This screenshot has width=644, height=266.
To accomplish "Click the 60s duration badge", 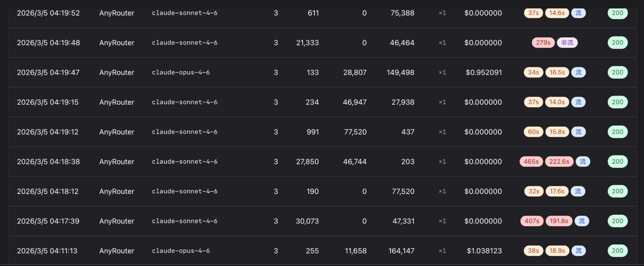I will pos(533,132).
